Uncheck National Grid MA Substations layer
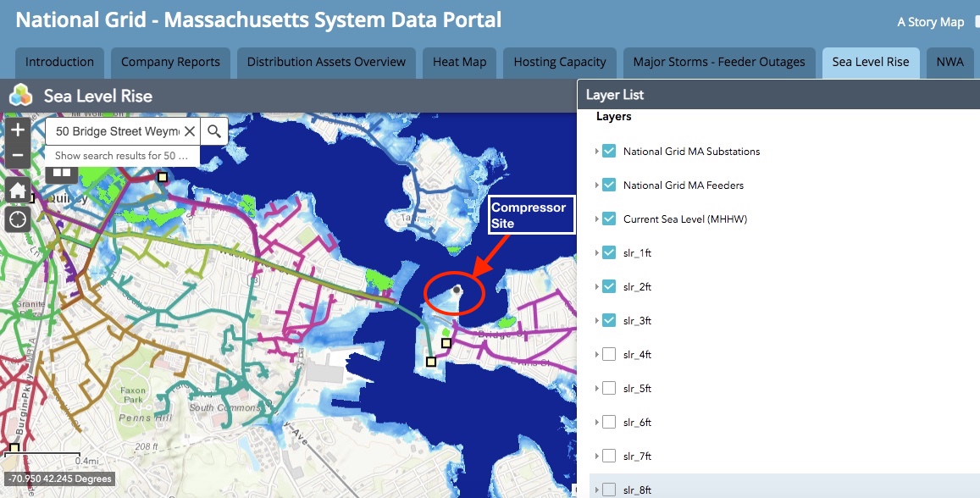The image size is (980, 498). 609,152
